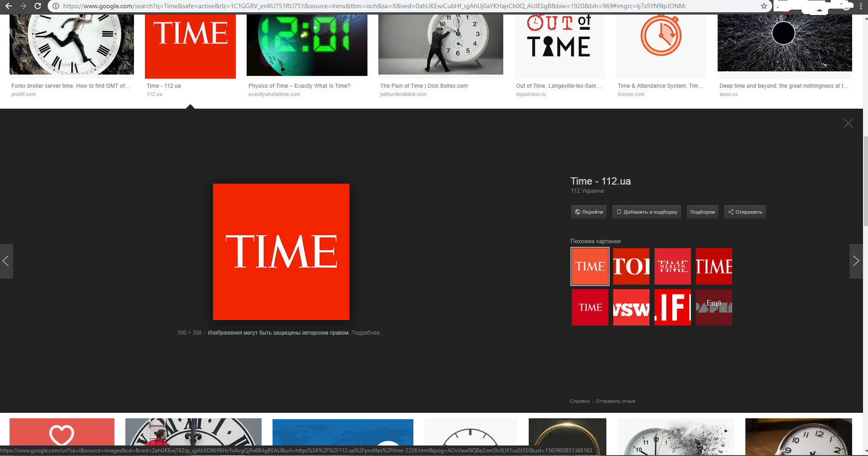Click the '300 × 300' image size text
868x456 pixels.
(189, 333)
